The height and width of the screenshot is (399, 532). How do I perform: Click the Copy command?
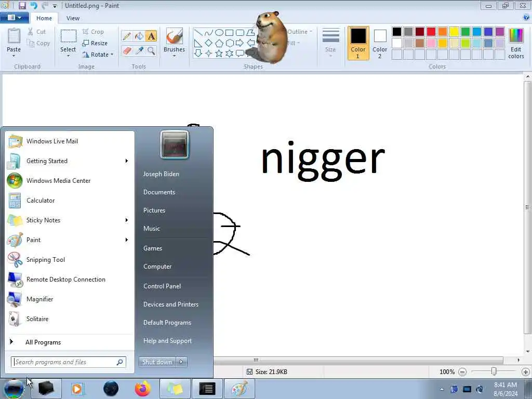[38, 43]
